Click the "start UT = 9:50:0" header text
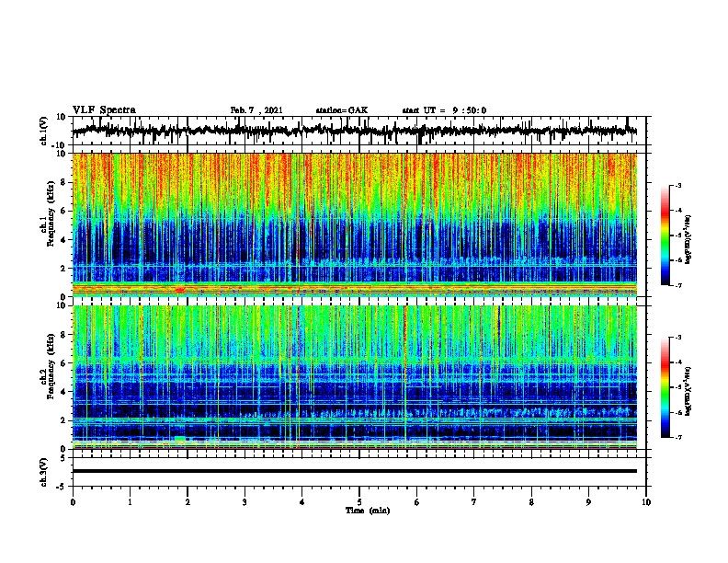Image resolution: width=728 pixels, height=563 pixels. pyautogui.click(x=444, y=110)
